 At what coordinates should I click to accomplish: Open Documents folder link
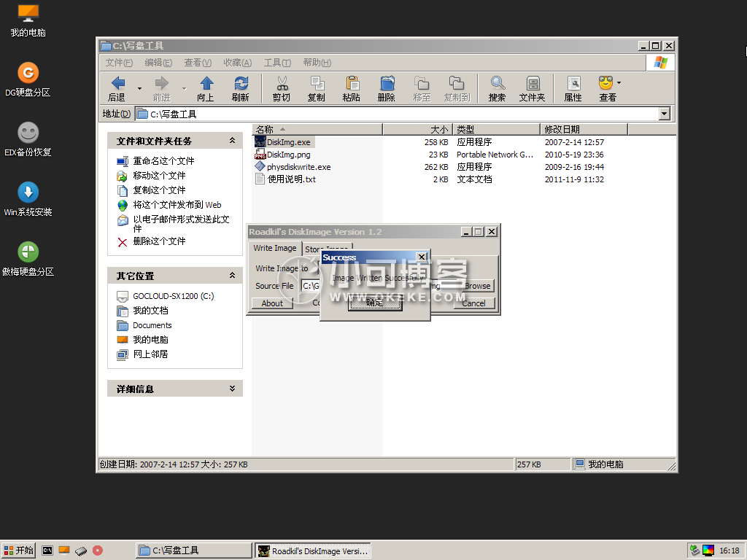pyautogui.click(x=152, y=325)
